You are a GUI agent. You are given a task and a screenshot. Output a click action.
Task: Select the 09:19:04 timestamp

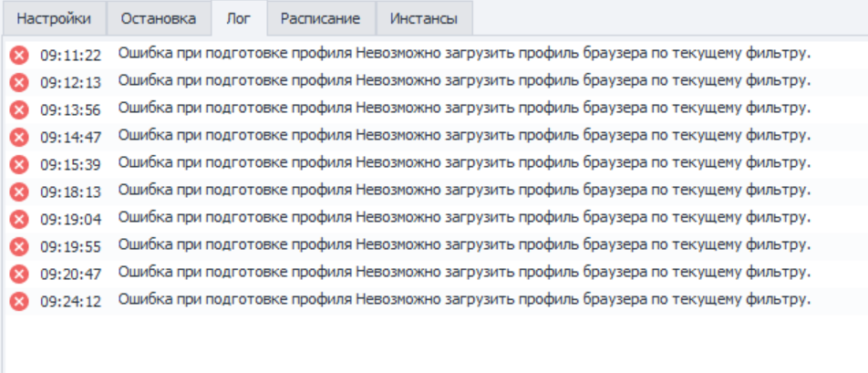[71, 220]
